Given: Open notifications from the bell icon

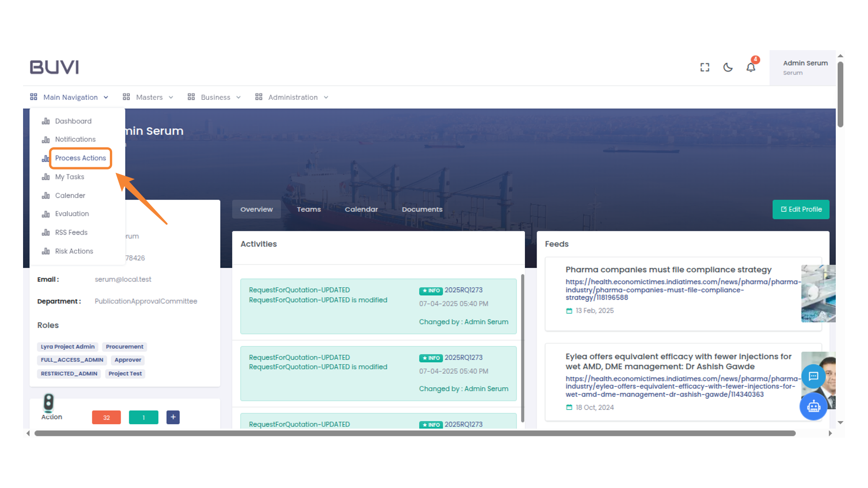Looking at the screenshot, I should pos(751,67).
